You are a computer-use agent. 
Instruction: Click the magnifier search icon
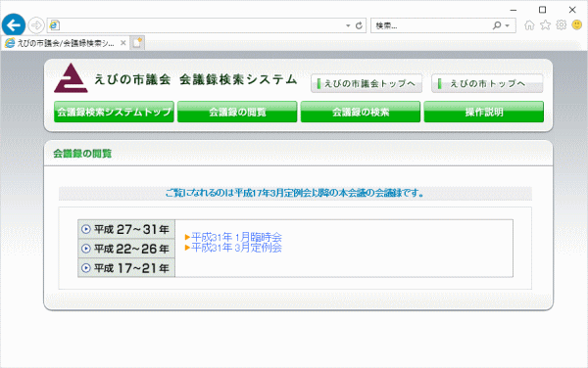[x=497, y=25]
